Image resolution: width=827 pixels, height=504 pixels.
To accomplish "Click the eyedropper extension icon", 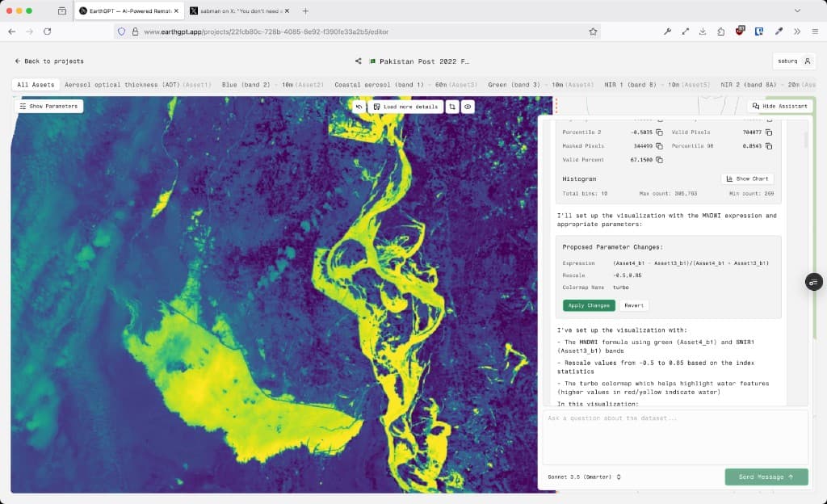I will click(x=779, y=31).
